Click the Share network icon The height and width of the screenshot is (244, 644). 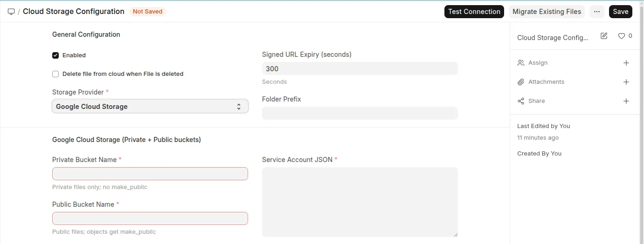(x=521, y=101)
